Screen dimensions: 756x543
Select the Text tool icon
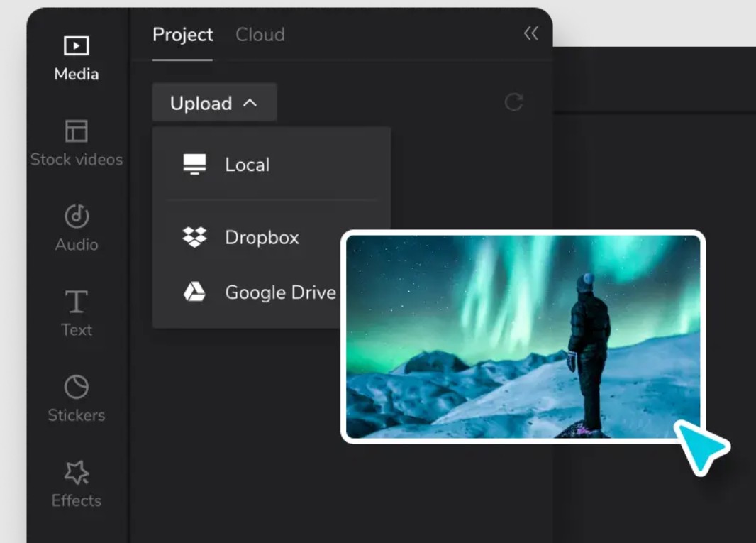point(76,302)
